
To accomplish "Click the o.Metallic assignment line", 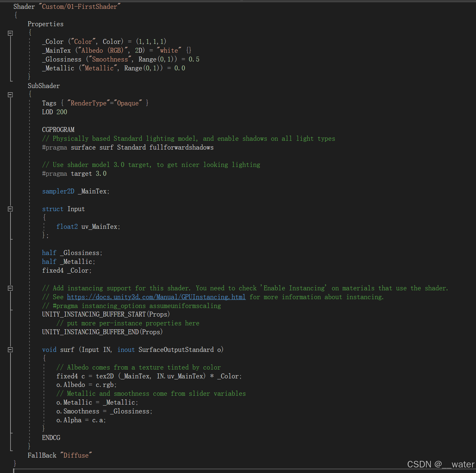I will 97,402.
